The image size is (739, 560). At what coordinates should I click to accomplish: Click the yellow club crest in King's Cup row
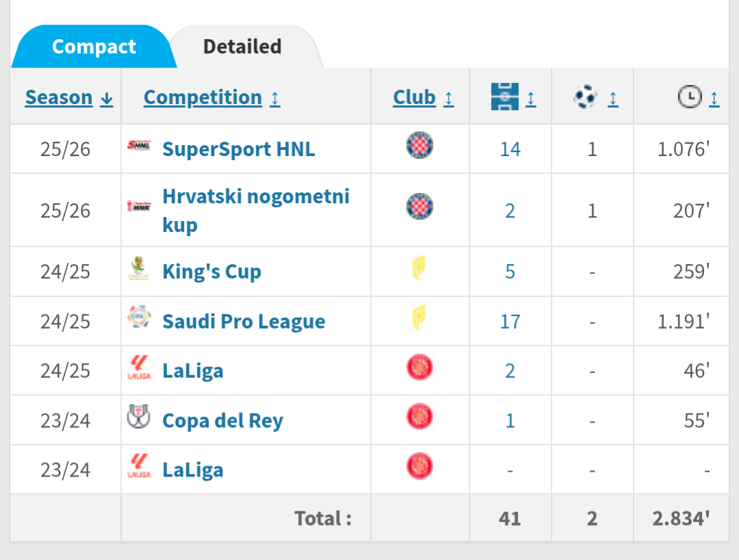[x=420, y=268]
